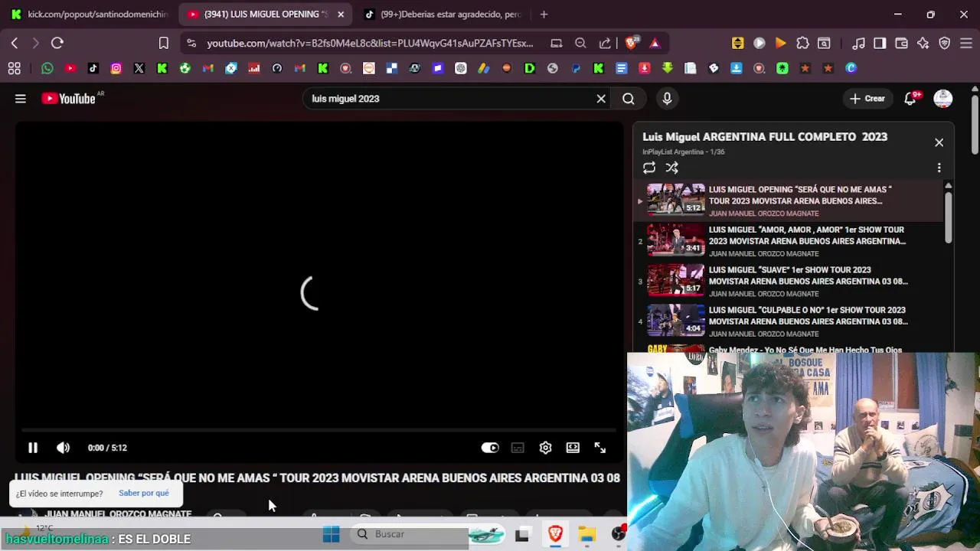Share this page from address bar
The image size is (980, 551).
(605, 44)
